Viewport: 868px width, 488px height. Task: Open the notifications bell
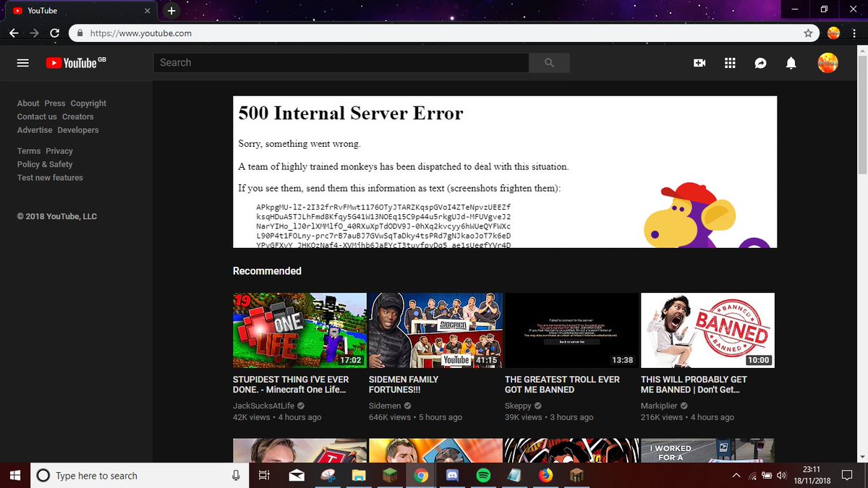pyautogui.click(x=791, y=63)
